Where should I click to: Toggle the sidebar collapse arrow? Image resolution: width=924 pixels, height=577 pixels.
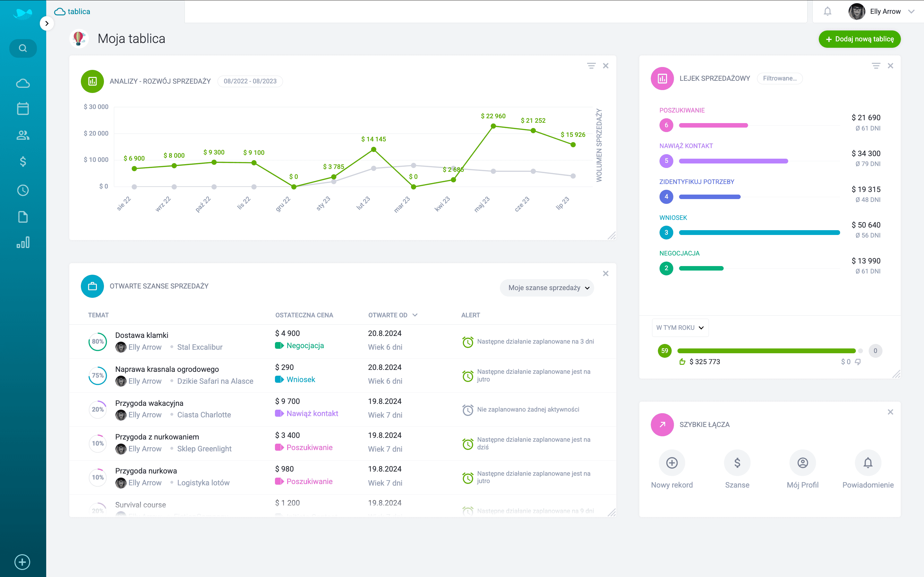pyautogui.click(x=47, y=23)
